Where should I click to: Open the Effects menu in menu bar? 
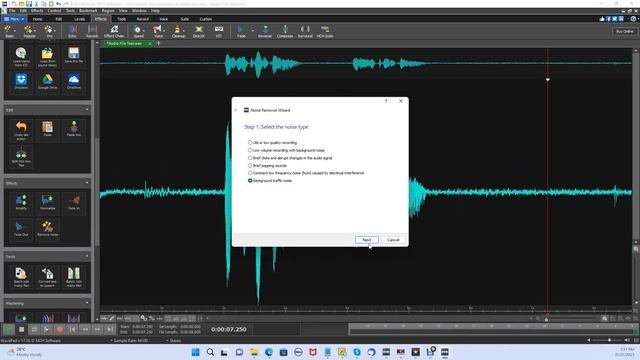pos(37,11)
